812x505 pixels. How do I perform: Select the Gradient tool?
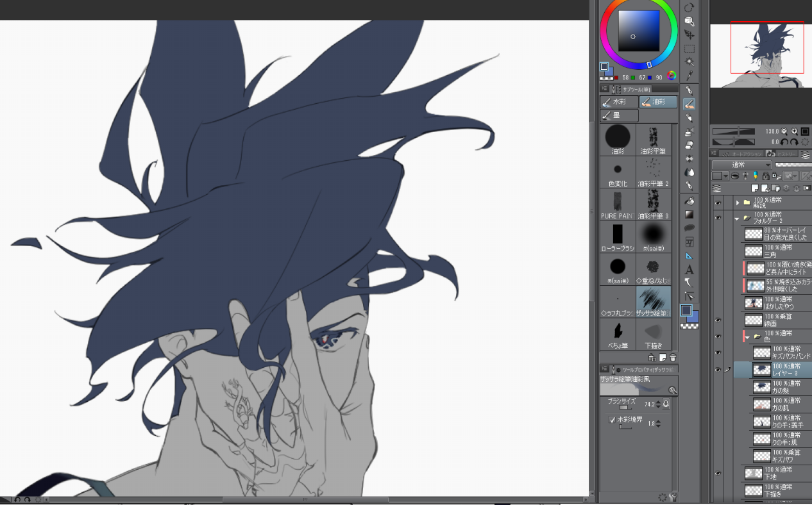point(689,214)
